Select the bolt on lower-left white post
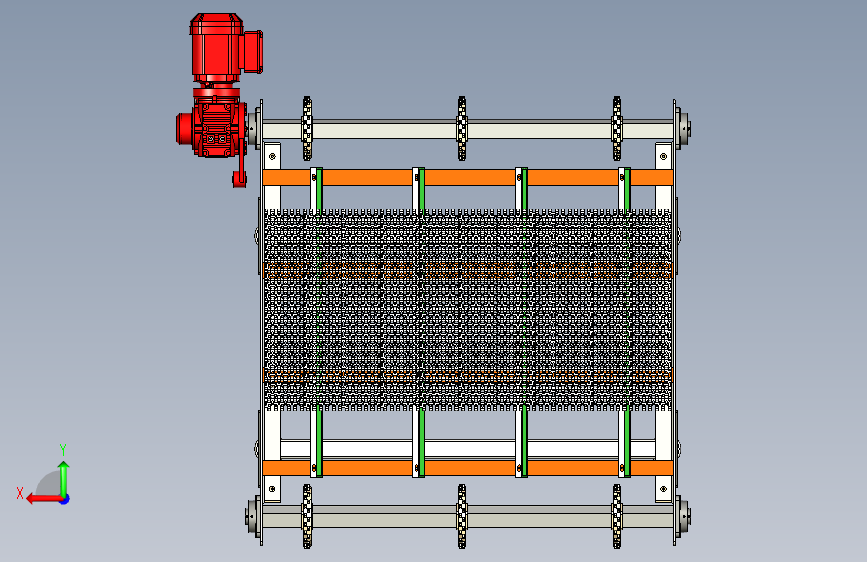The height and width of the screenshot is (562, 867). [x=272, y=489]
